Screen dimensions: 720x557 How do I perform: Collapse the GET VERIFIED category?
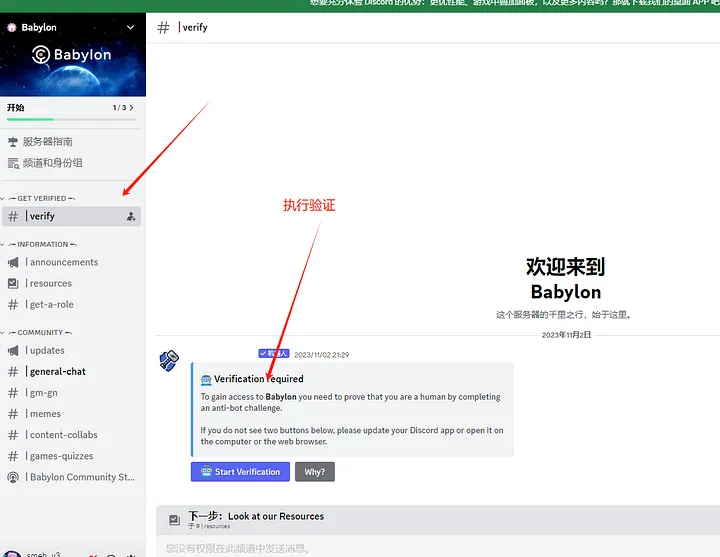pyautogui.click(x=39, y=198)
